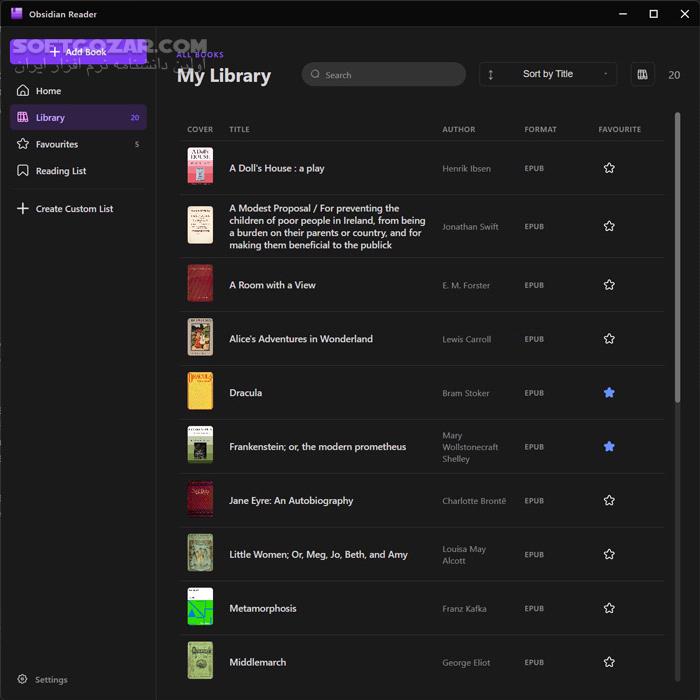Click author name Jonathan Swift
The image size is (700, 700).
tap(470, 227)
